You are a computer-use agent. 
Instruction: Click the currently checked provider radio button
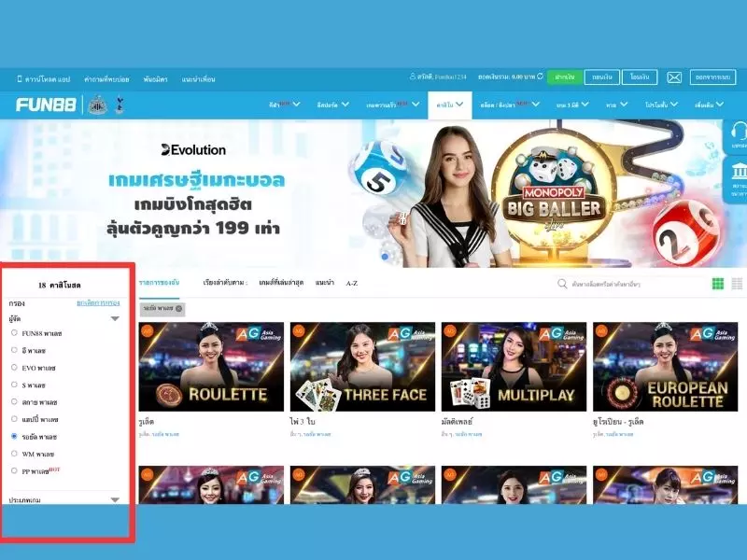[x=14, y=436]
